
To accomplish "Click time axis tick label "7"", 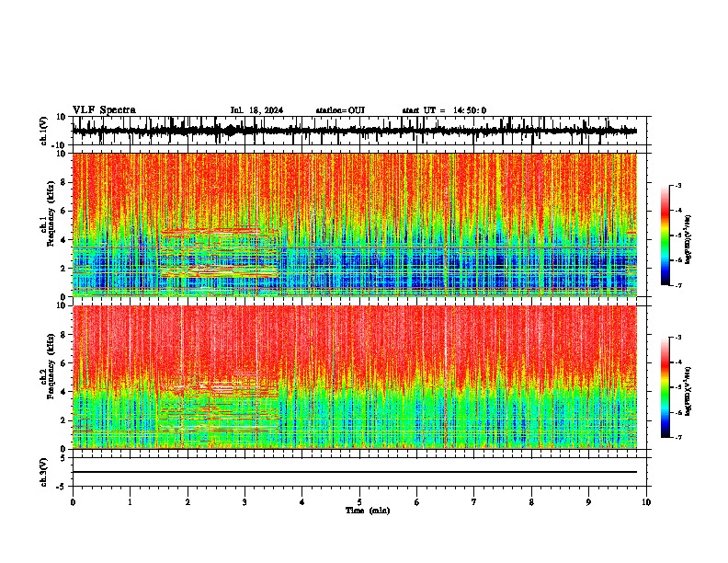I will (474, 502).
